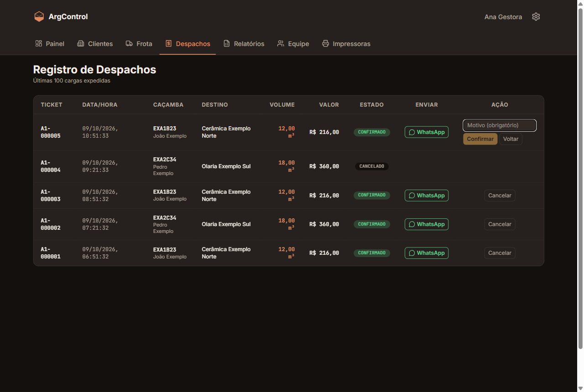
Task: Open settings via the gear icon
Action: [536, 17]
